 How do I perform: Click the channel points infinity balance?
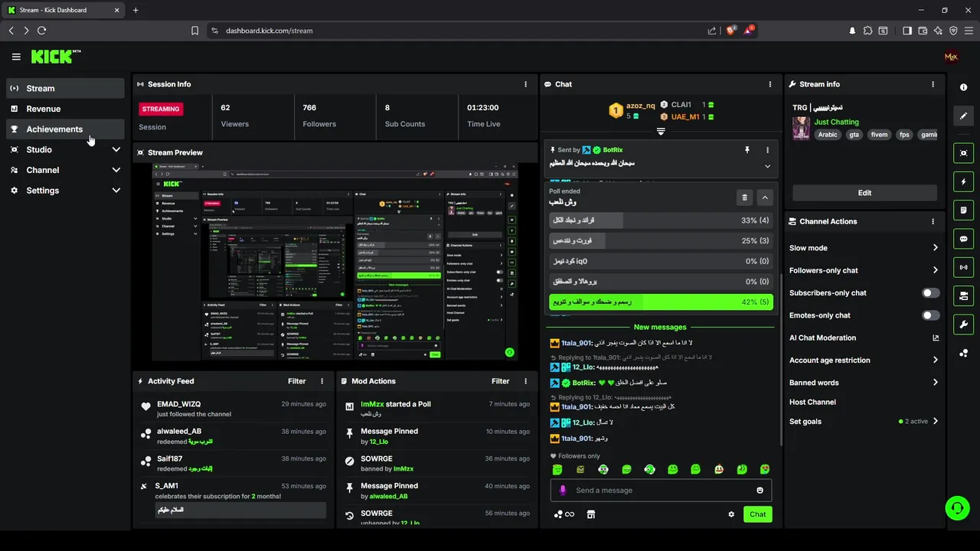tap(564, 514)
